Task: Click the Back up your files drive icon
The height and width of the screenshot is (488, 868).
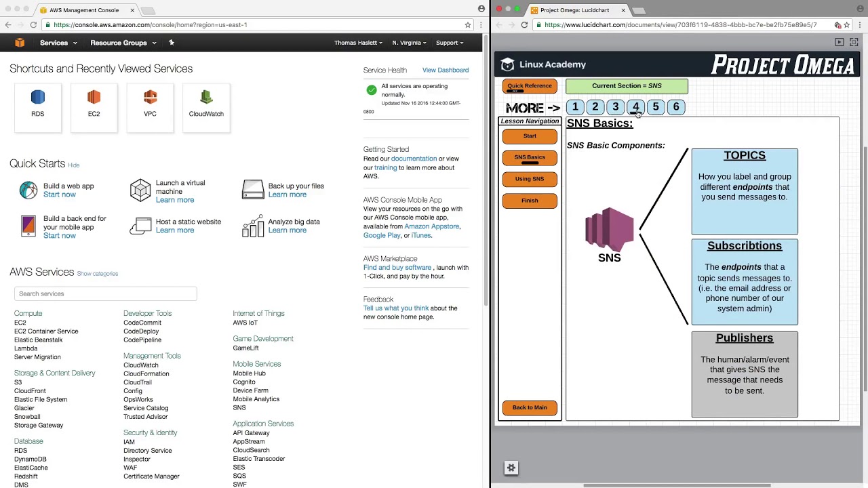Action: [253, 190]
